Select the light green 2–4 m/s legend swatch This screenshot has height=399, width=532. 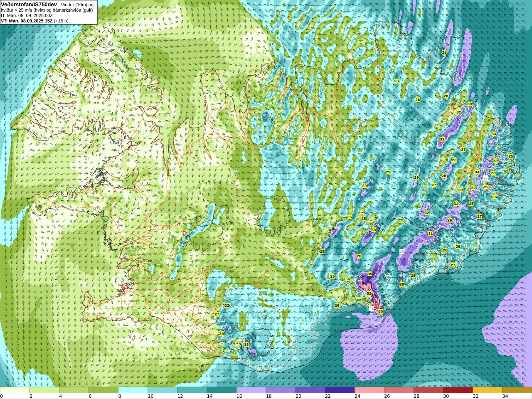click(44, 390)
